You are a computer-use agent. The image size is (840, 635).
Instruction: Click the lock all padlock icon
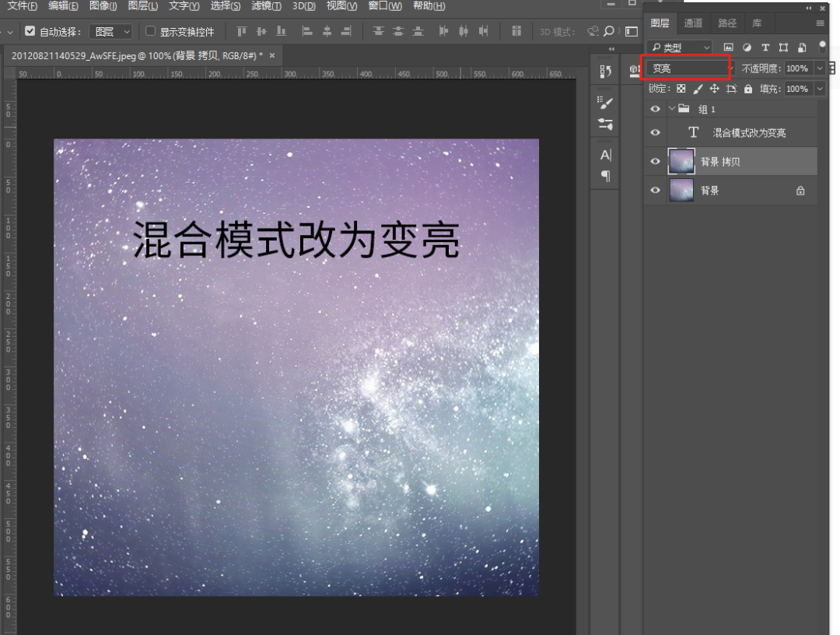748,89
